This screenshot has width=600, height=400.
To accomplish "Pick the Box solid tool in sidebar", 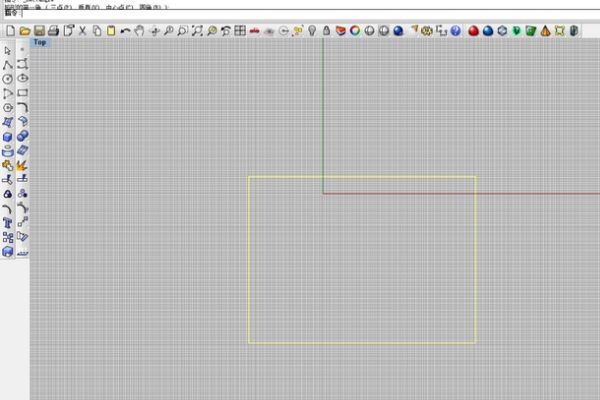I will [8, 137].
